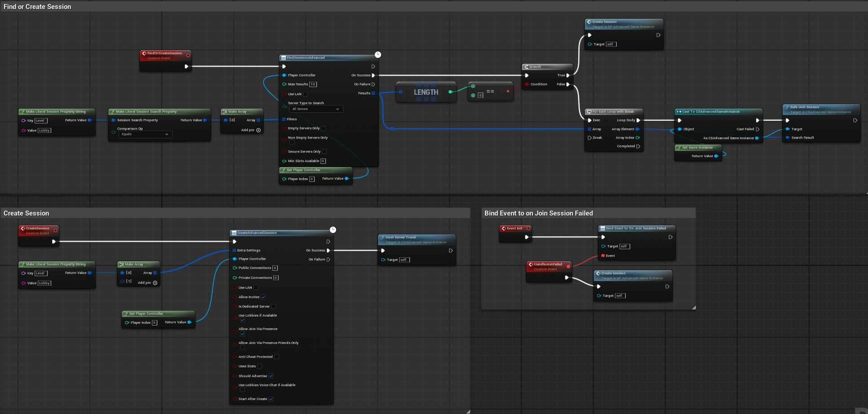The width and height of the screenshot is (868, 414).
Task: Uncheck the Allow Join Via Presence checkbox
Action: coord(243,334)
